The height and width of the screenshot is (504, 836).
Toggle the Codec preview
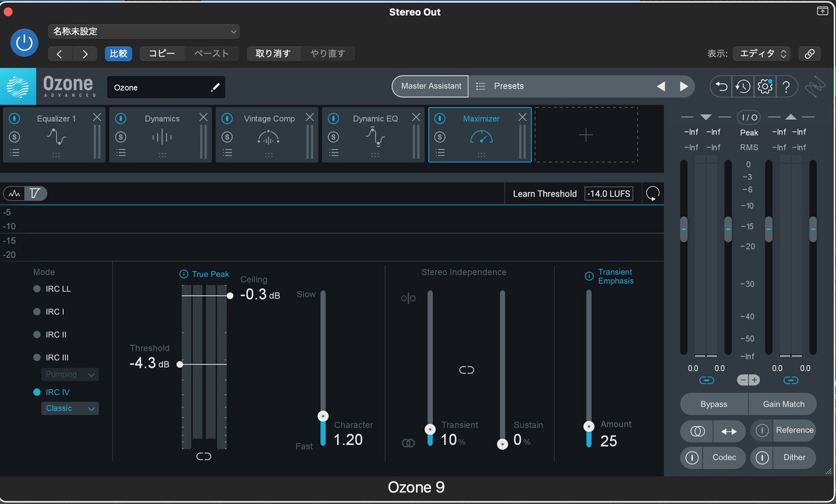(713, 457)
